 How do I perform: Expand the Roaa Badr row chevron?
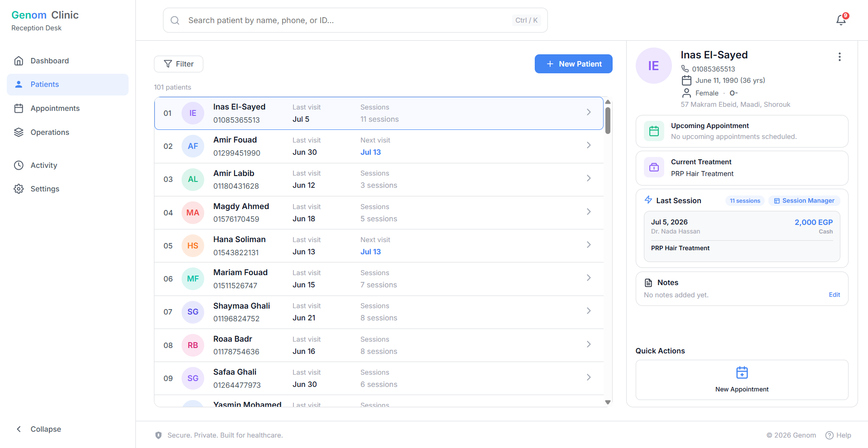click(589, 344)
